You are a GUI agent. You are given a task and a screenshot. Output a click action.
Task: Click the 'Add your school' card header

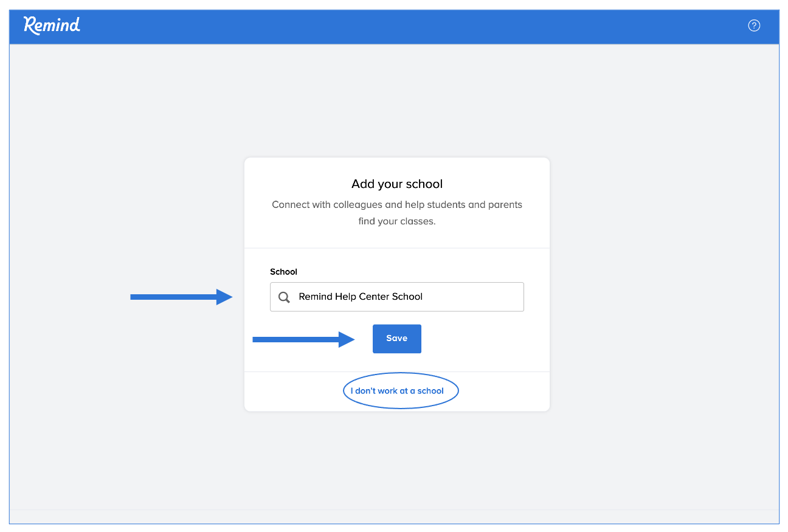tap(396, 184)
